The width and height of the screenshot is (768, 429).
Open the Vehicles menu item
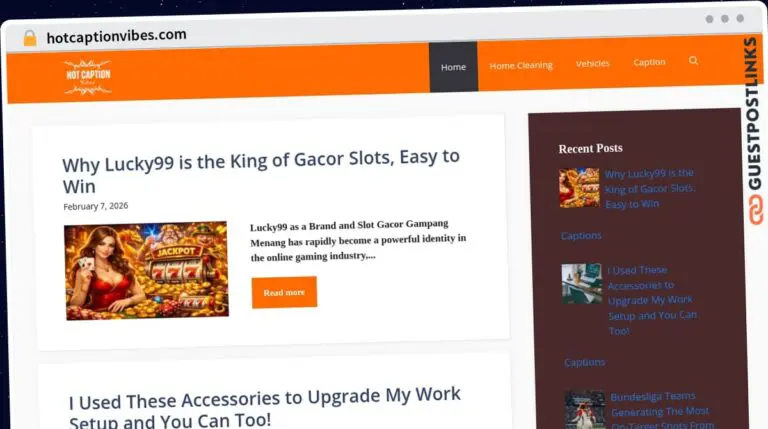(x=593, y=63)
